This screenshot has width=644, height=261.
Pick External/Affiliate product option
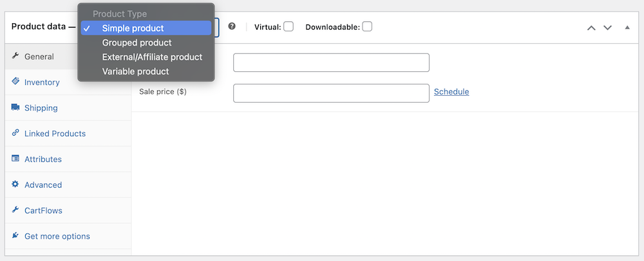pyautogui.click(x=152, y=57)
